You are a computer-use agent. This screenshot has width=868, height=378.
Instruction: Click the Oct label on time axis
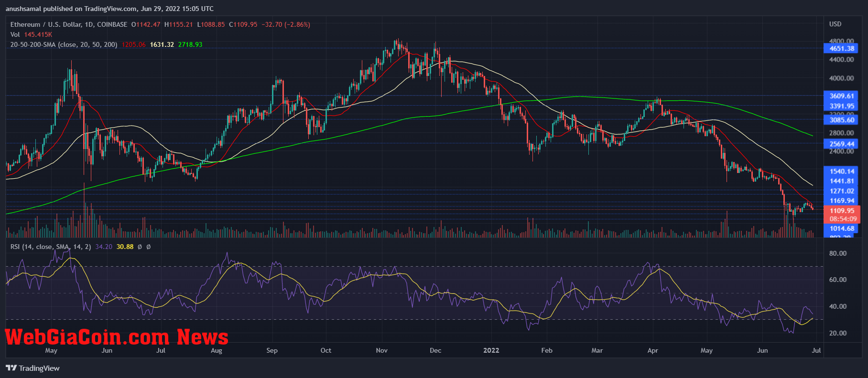point(326,350)
